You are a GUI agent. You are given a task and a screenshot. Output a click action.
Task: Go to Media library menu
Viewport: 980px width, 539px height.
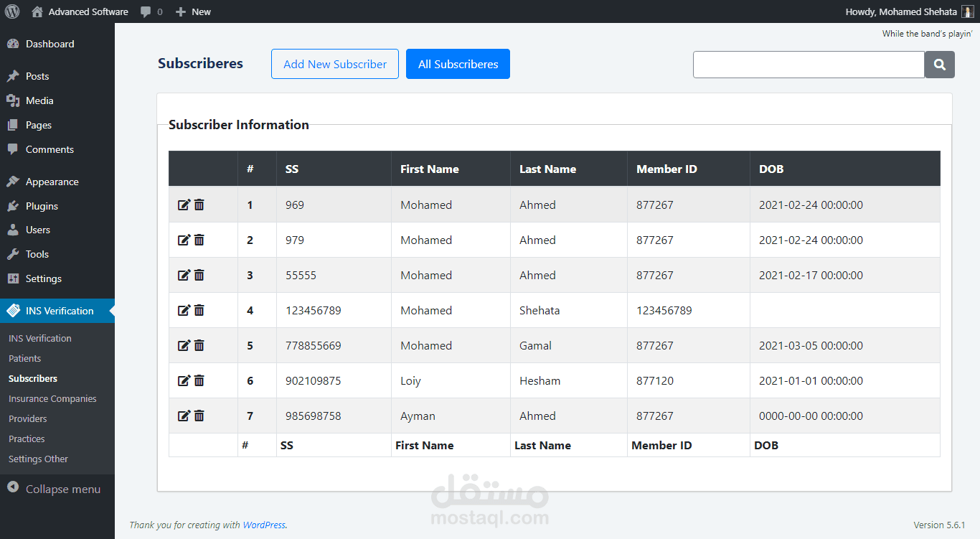point(57,100)
